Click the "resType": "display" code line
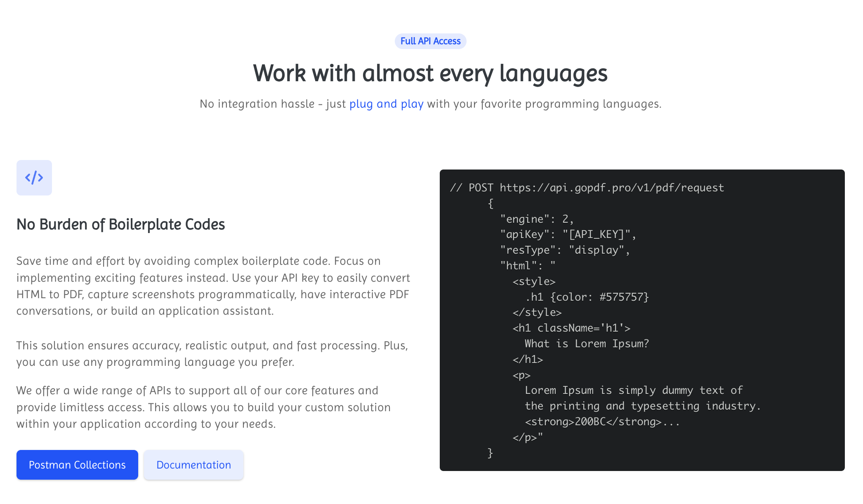The image size is (863, 504). tap(564, 250)
